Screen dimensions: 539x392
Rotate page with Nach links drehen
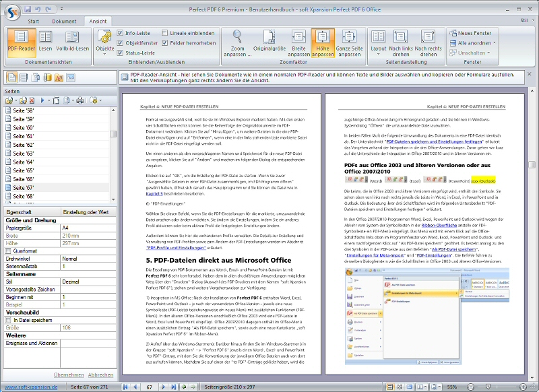tap(401, 43)
